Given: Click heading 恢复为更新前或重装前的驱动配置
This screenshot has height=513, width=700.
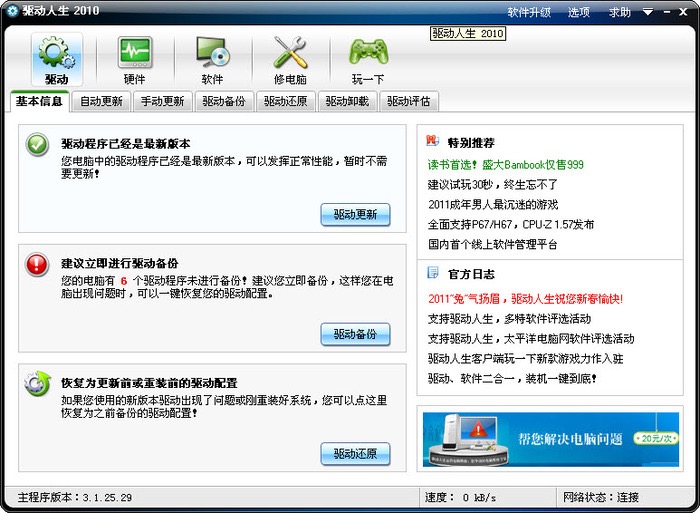Looking at the screenshot, I should coord(149,383).
